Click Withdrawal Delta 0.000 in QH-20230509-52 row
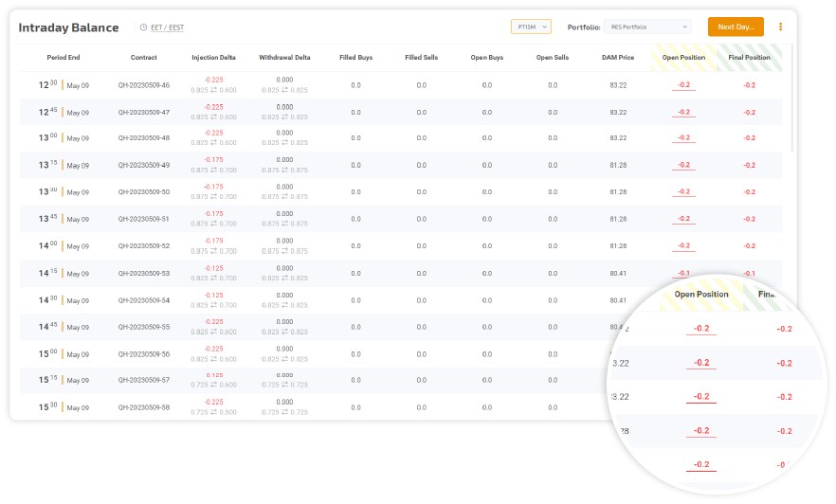The height and width of the screenshot is (504, 836). click(284, 241)
